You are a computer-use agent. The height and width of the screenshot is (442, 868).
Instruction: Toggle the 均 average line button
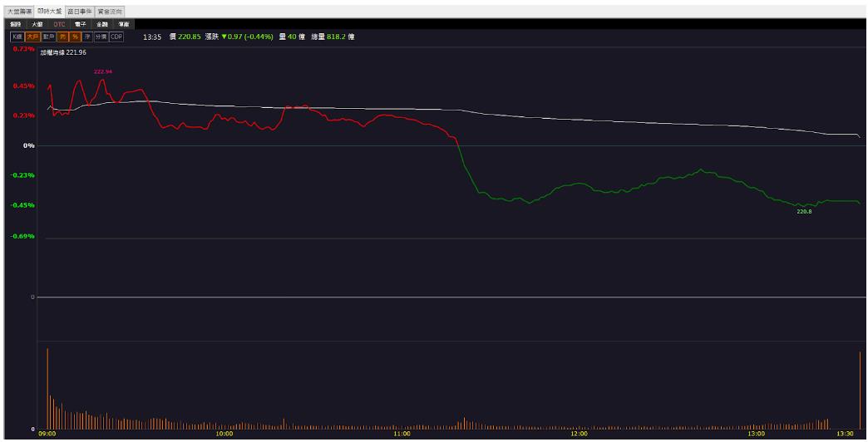pyautogui.click(x=62, y=37)
